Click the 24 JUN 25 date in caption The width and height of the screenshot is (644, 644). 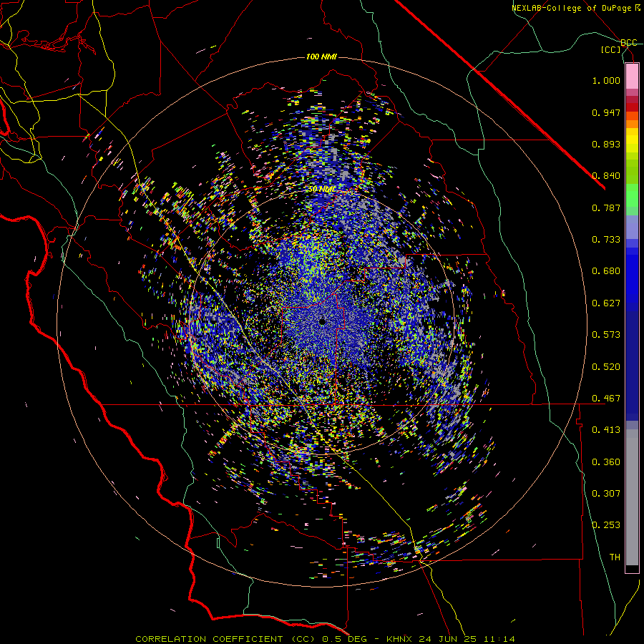pos(447,639)
